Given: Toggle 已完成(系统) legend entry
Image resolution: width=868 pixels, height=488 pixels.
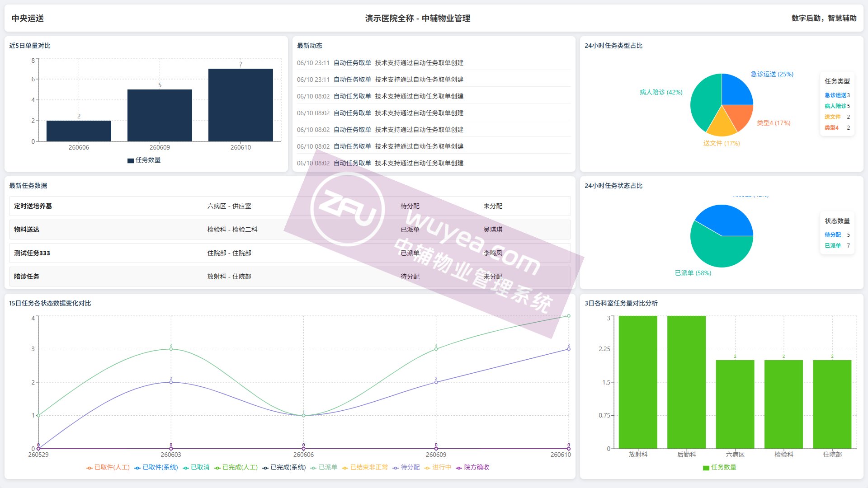Looking at the screenshot, I should point(284,467).
